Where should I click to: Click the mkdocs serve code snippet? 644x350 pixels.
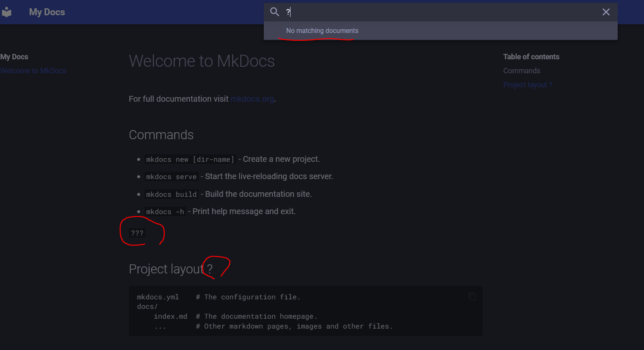172,177
